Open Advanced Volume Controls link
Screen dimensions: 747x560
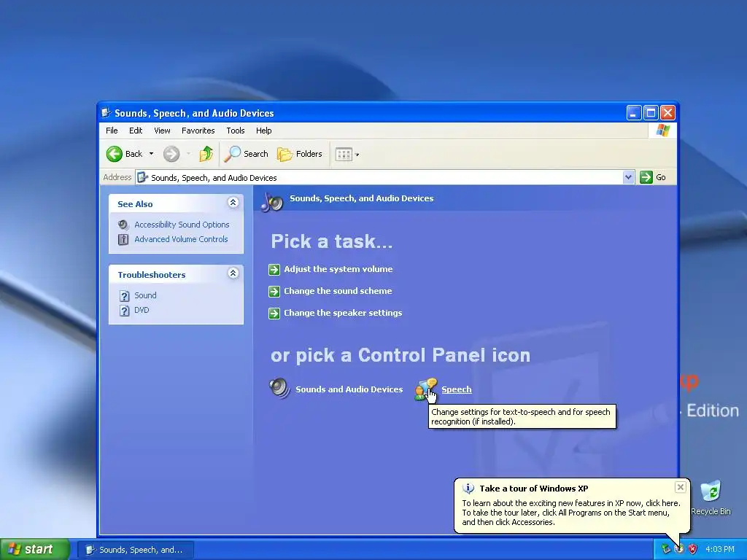coord(181,239)
